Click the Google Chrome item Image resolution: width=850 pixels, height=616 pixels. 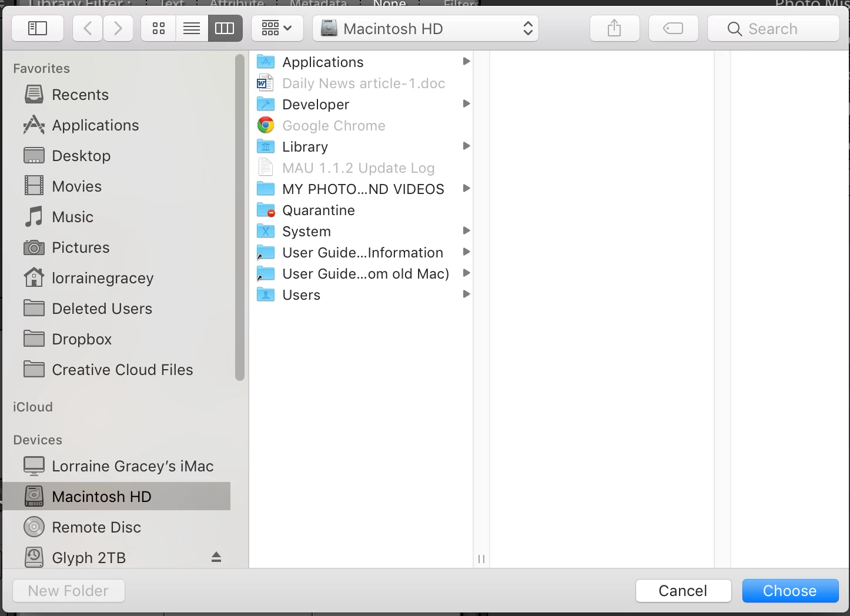coord(362,125)
